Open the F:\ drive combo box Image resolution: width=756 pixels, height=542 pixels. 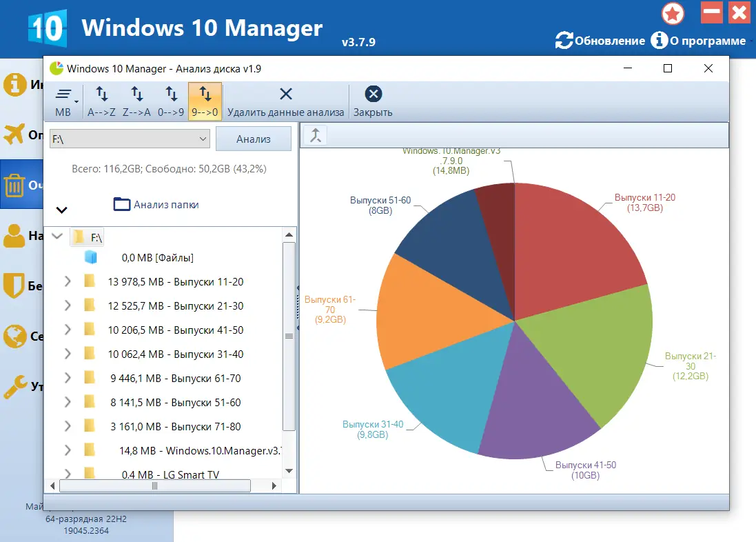tap(130, 139)
